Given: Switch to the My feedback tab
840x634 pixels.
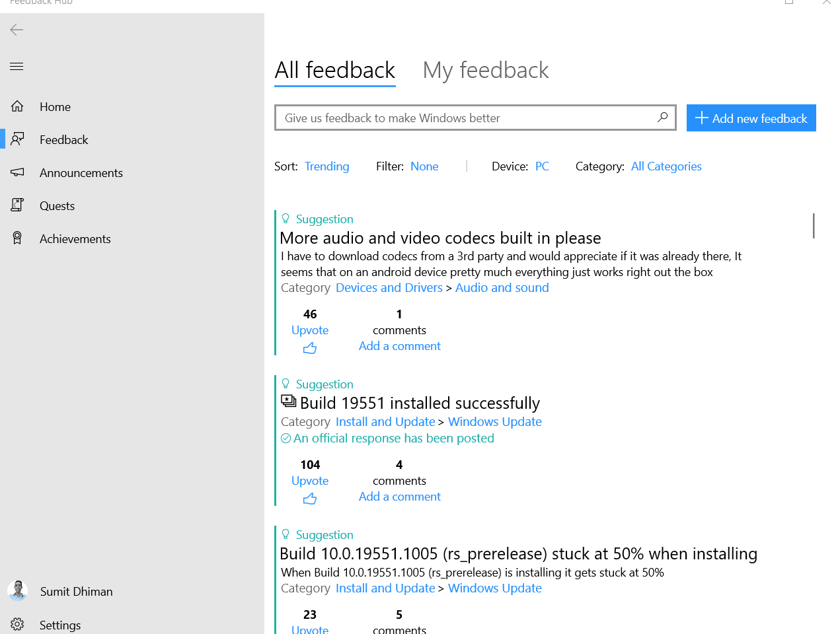Looking at the screenshot, I should coord(486,70).
